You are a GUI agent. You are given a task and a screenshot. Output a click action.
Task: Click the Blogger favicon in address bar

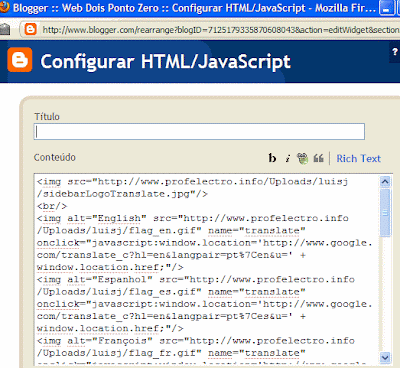point(30,30)
